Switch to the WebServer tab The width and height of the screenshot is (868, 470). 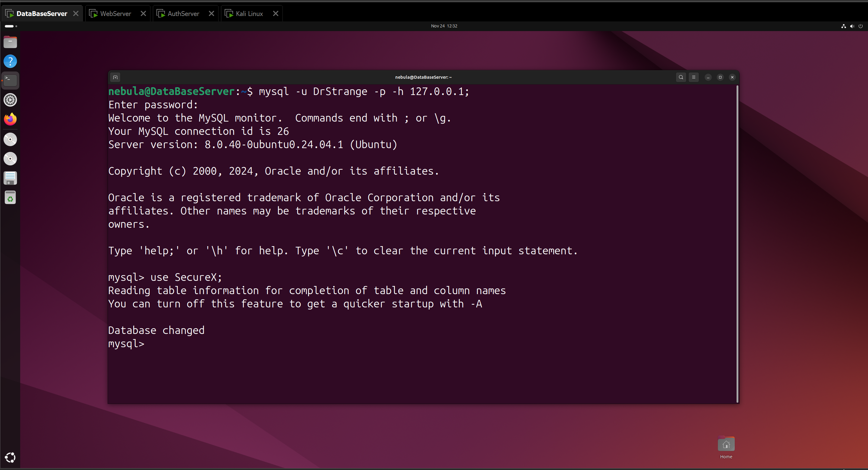[x=115, y=14]
